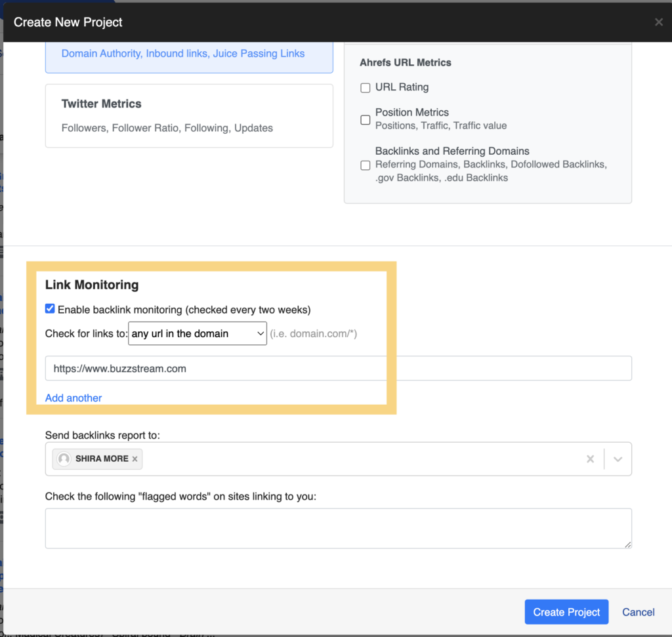Enable the Position Metrics checkbox
The width and height of the screenshot is (672, 637).
tap(366, 119)
